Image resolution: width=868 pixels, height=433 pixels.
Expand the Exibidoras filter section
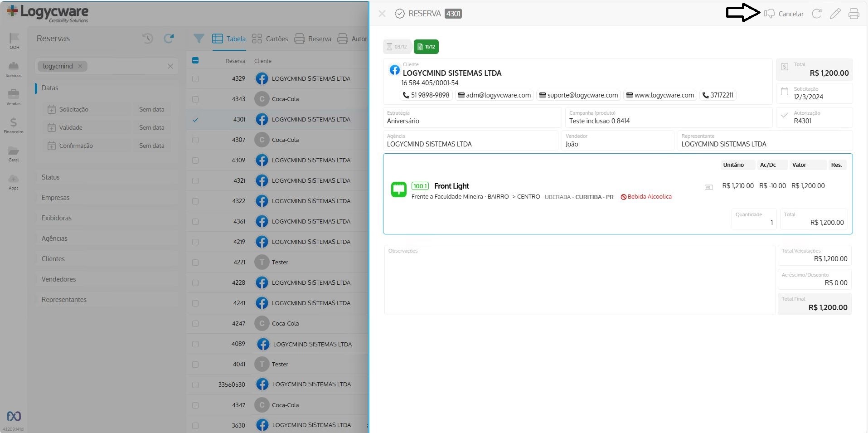107,218
